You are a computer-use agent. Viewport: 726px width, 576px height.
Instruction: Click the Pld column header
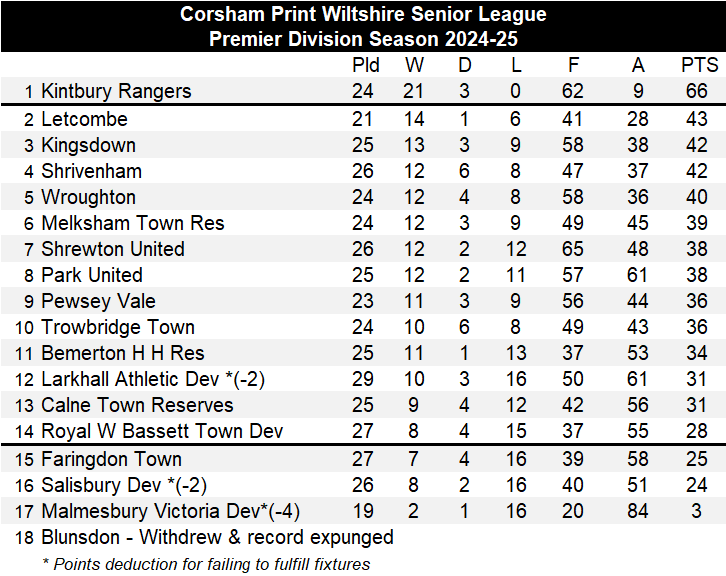click(x=366, y=65)
